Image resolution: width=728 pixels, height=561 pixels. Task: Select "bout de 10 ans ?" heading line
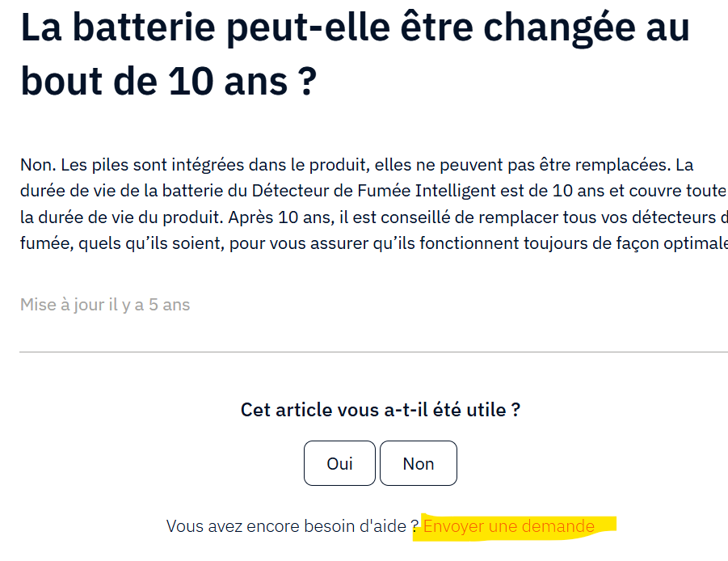point(167,81)
